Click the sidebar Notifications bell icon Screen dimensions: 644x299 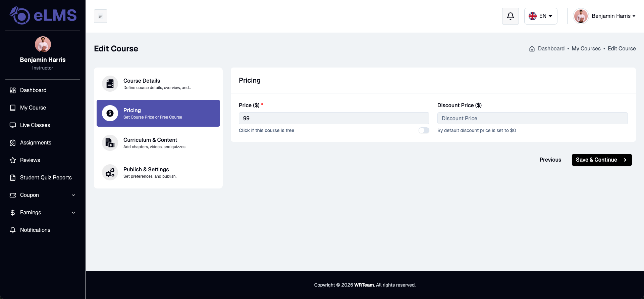pos(13,230)
